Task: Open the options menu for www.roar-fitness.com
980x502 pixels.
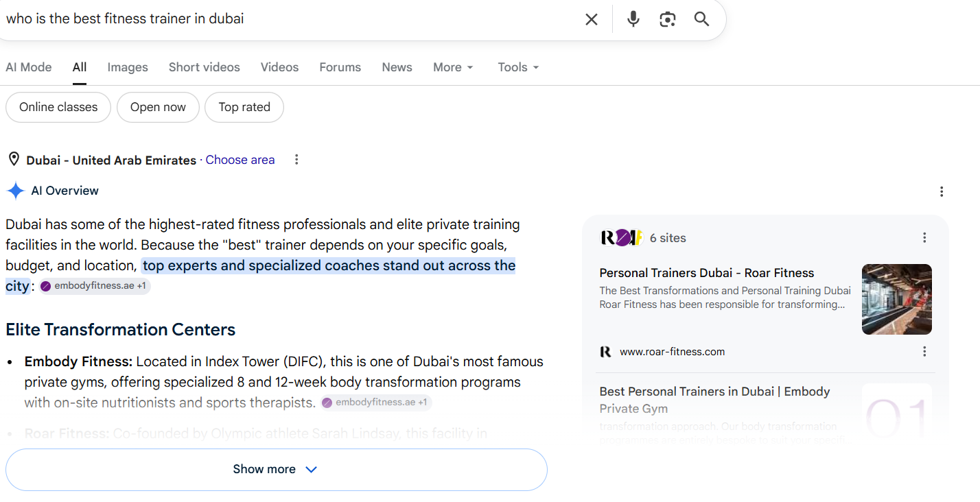Action: tap(924, 352)
